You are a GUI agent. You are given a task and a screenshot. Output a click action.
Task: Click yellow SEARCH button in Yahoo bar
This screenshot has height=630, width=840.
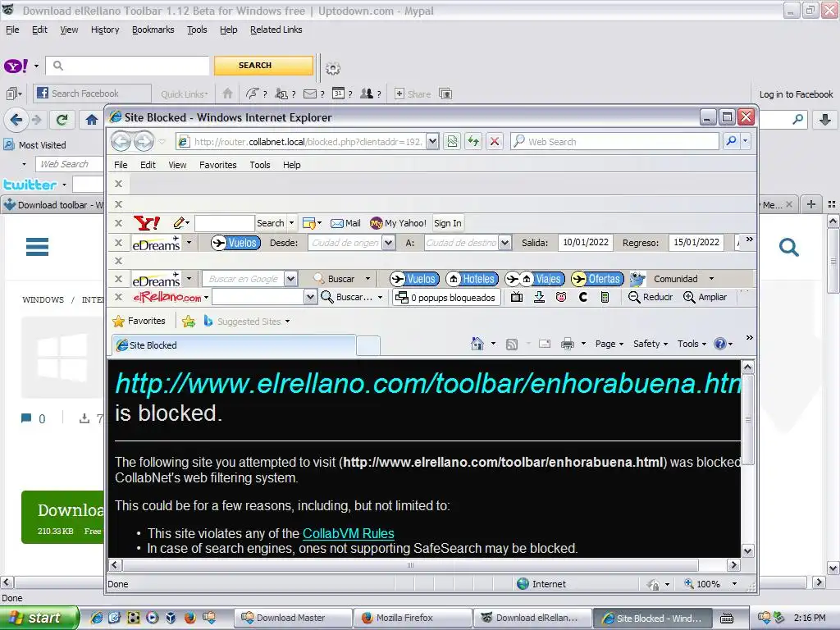pyautogui.click(x=263, y=66)
